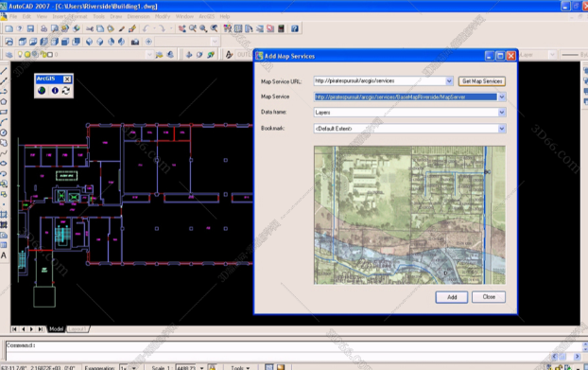Click the Cut scissors icon

click(x=90, y=28)
